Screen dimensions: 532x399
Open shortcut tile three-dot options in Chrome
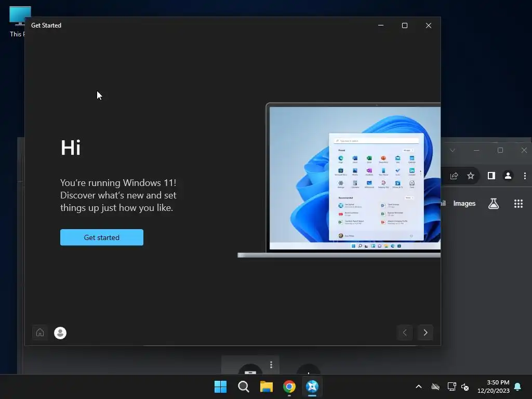271,365
